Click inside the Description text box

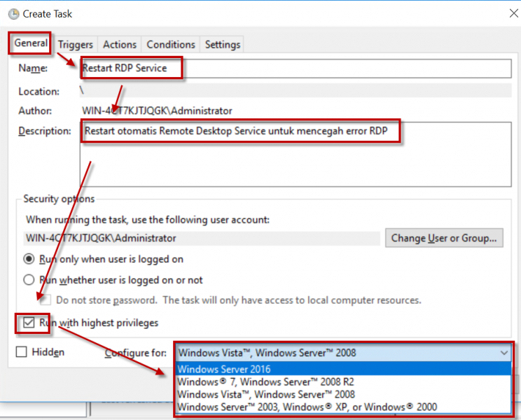pos(294,154)
